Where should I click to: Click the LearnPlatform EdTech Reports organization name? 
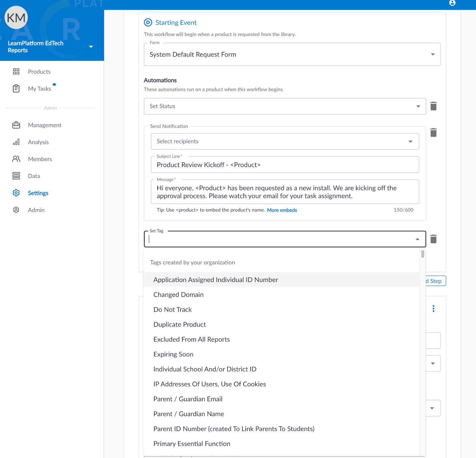[x=35, y=47]
